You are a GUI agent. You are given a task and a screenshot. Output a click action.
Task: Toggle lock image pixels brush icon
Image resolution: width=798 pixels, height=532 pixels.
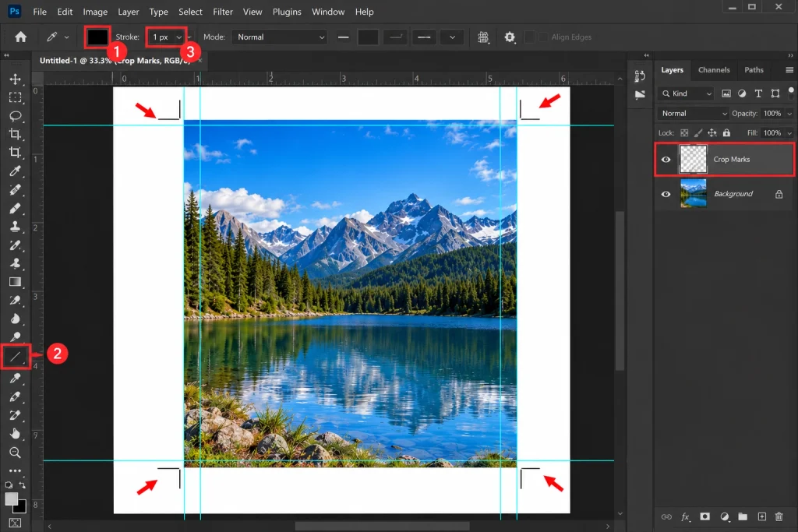pos(698,133)
